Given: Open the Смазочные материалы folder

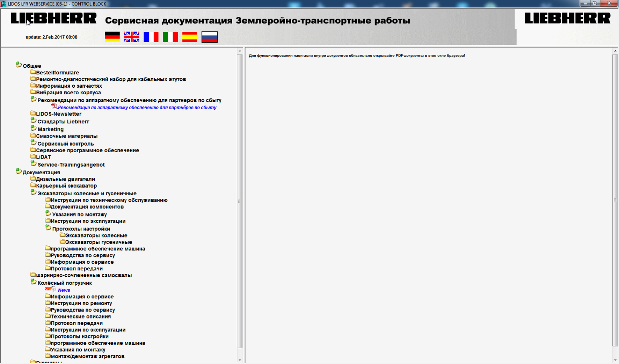Looking at the screenshot, I should (x=67, y=136).
